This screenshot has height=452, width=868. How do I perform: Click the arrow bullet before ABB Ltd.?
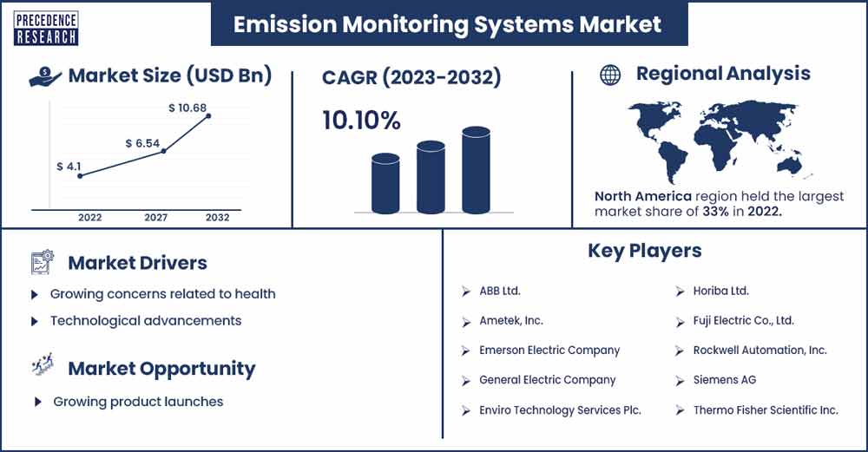[466, 291]
